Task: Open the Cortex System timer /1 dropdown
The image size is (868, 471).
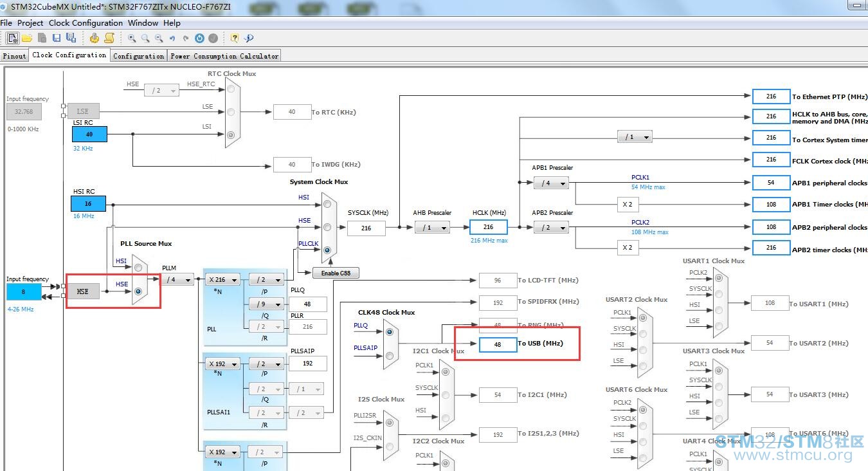Action: [x=635, y=137]
